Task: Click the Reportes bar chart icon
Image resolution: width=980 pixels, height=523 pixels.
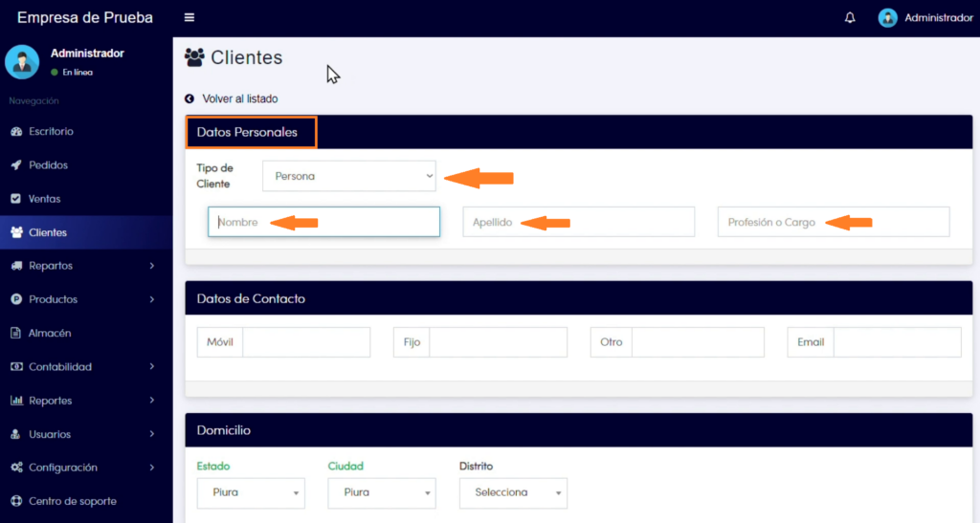Action: click(16, 401)
